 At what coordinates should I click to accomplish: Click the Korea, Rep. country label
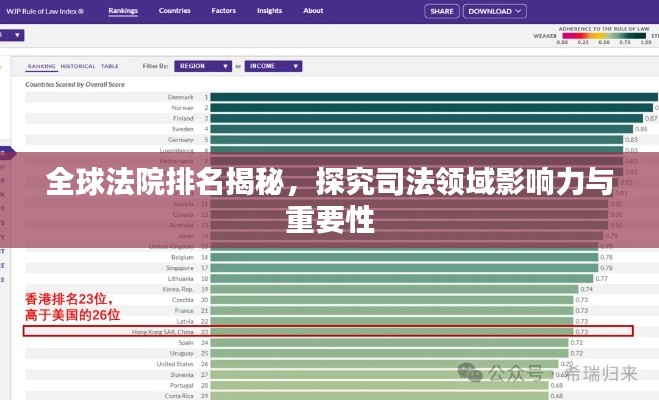[x=178, y=289]
